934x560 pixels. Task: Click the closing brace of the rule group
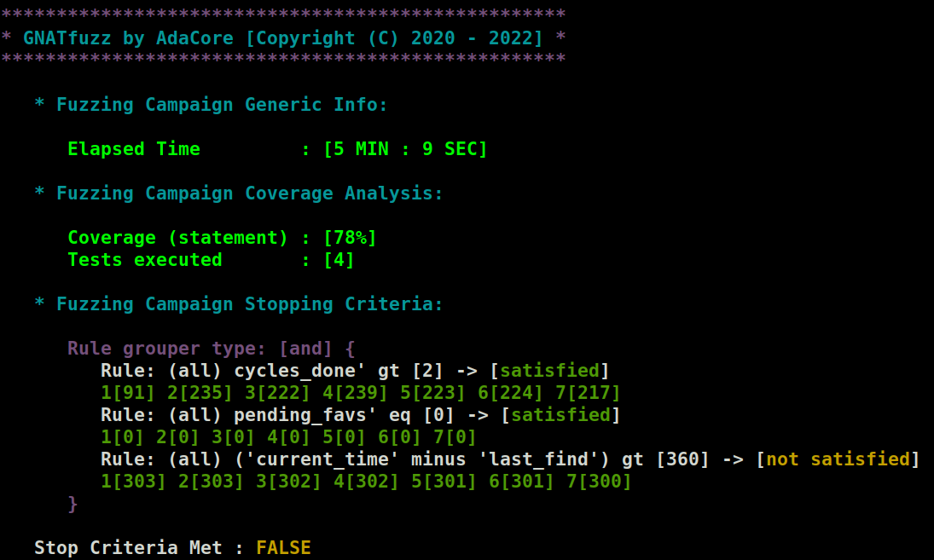pos(73,504)
